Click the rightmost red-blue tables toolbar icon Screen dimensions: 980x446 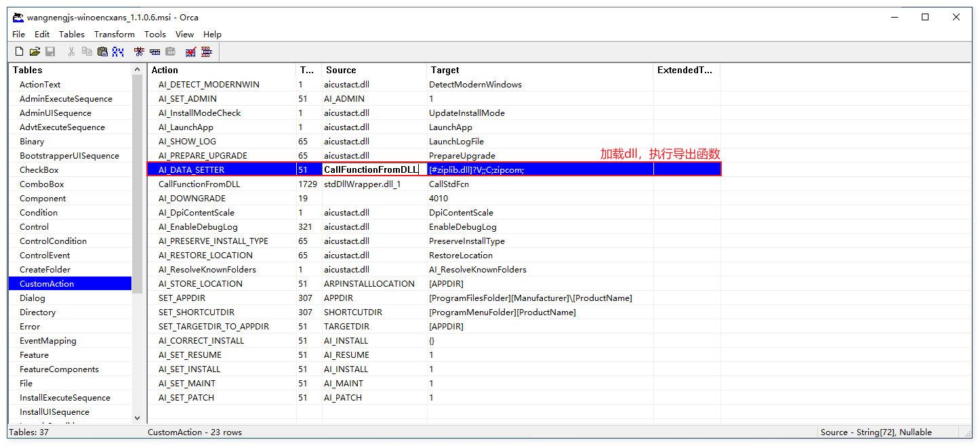[206, 52]
